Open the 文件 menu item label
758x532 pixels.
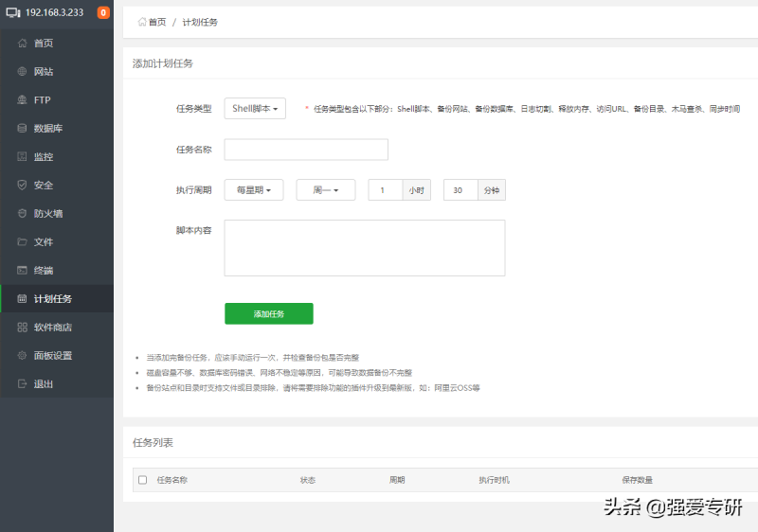(x=44, y=242)
